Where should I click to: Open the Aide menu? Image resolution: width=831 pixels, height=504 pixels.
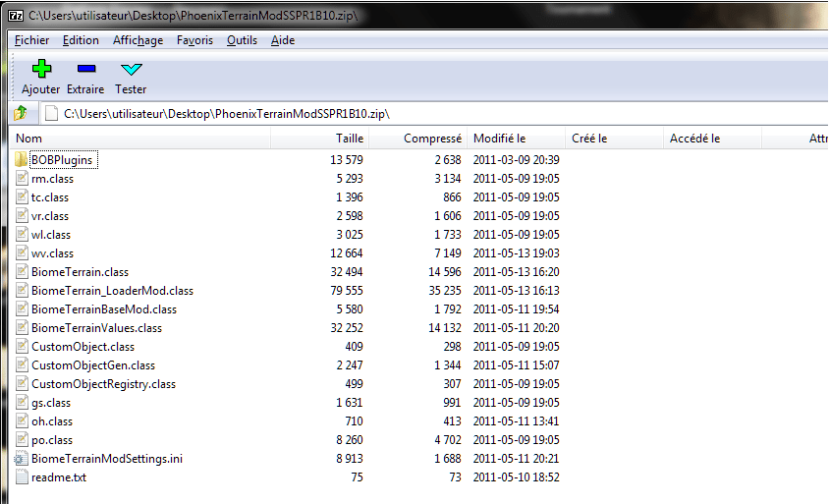[x=283, y=40]
